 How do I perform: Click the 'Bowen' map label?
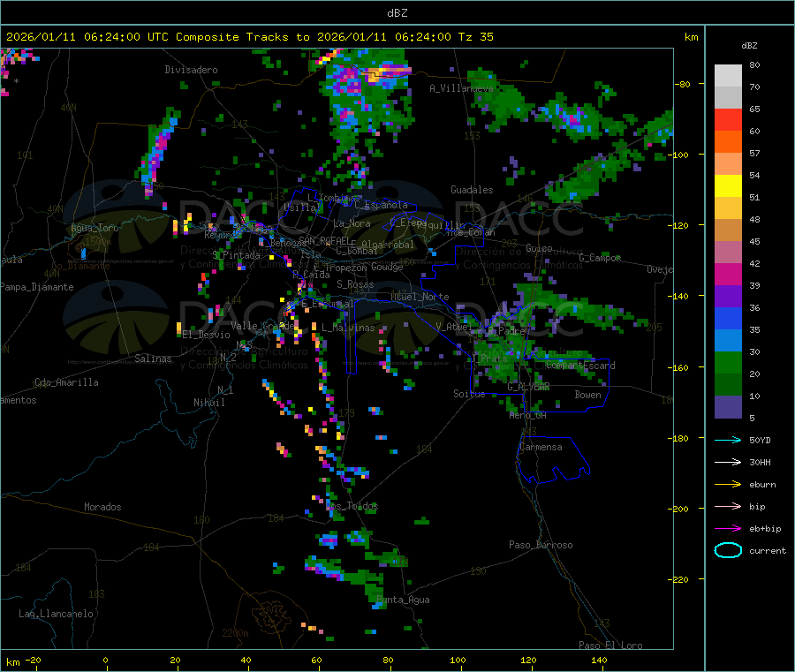point(587,395)
